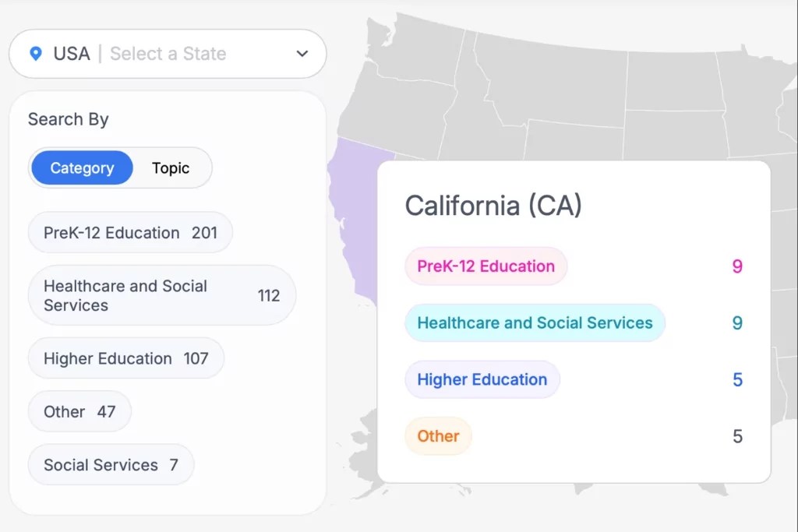
Task: Click the Healthcare count 9 in popup
Action: pos(737,323)
